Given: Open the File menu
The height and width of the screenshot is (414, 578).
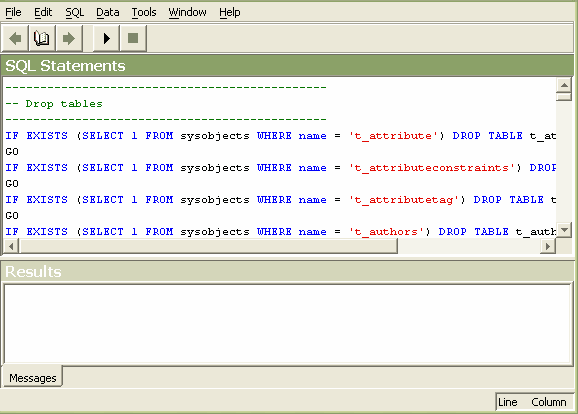Looking at the screenshot, I should coord(13,13).
